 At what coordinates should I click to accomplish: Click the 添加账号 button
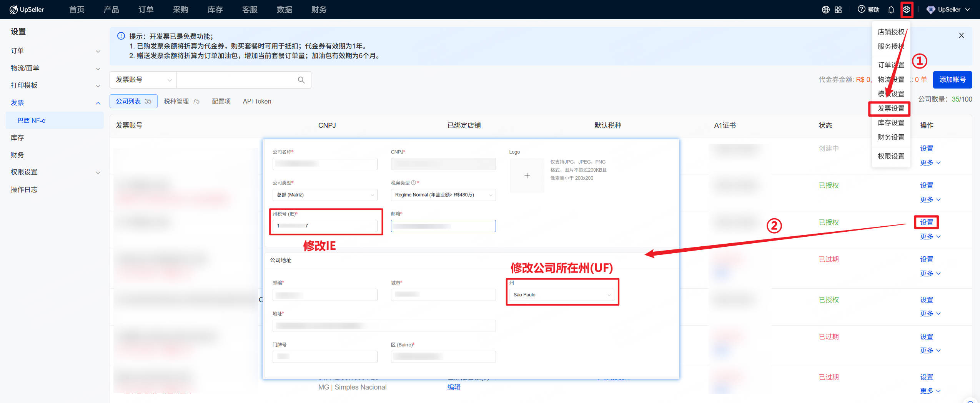(x=952, y=80)
